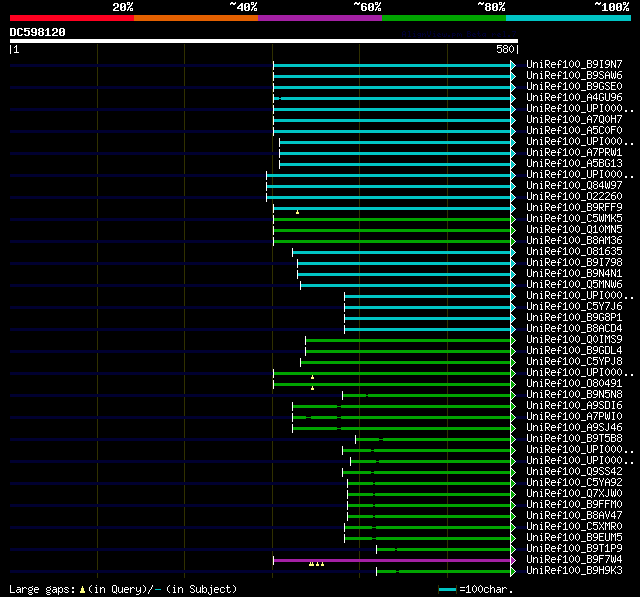Select the UniRef100_B9G8P1 label
This screenshot has width=640, height=597.
(574, 318)
